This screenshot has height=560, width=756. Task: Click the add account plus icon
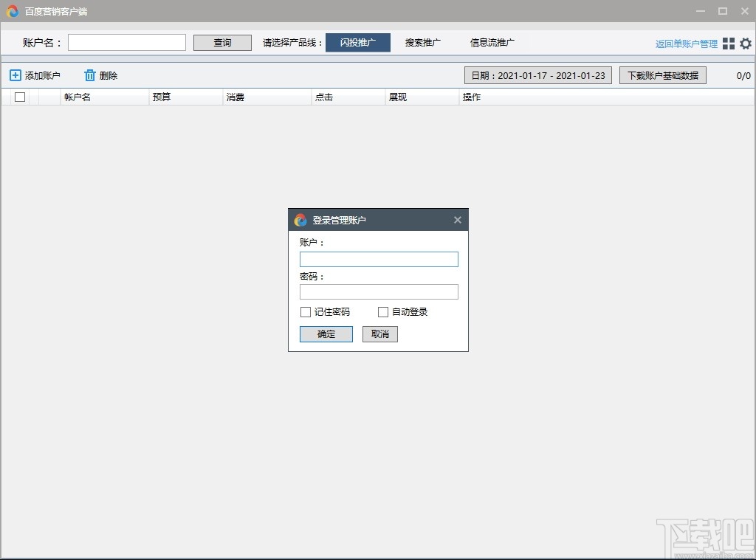click(16, 75)
